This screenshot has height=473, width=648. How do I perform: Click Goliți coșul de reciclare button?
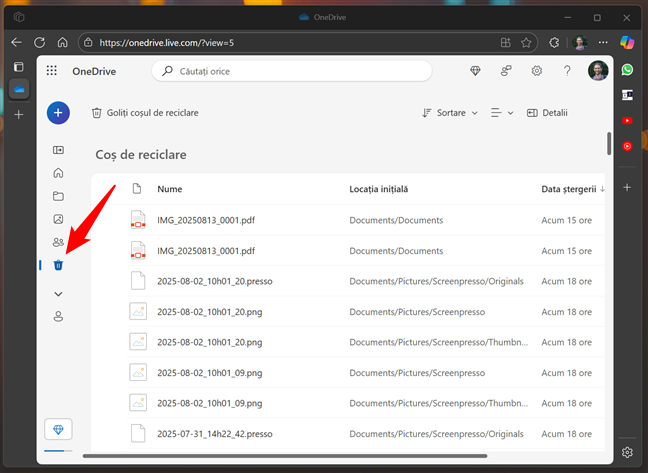click(145, 113)
